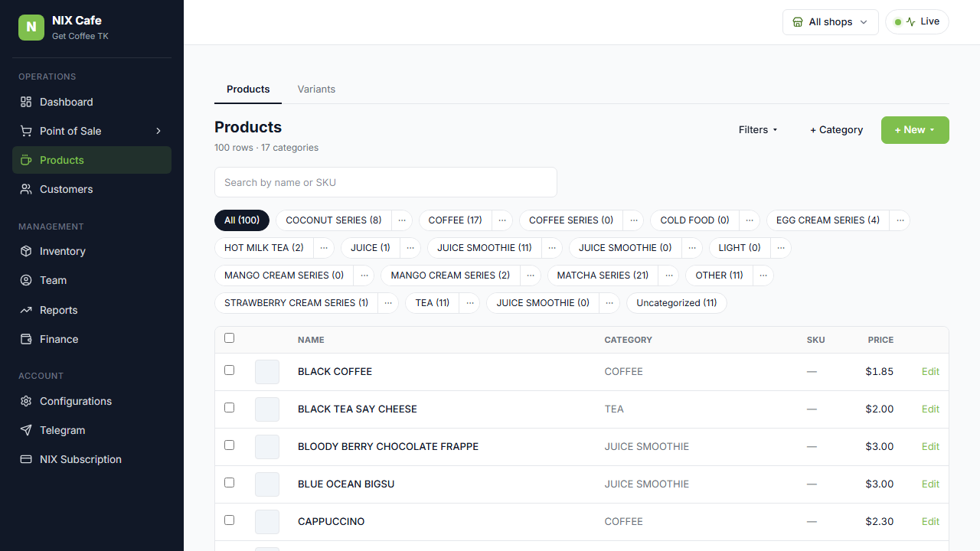
Task: Filter by TEA (11) category
Action: point(433,303)
